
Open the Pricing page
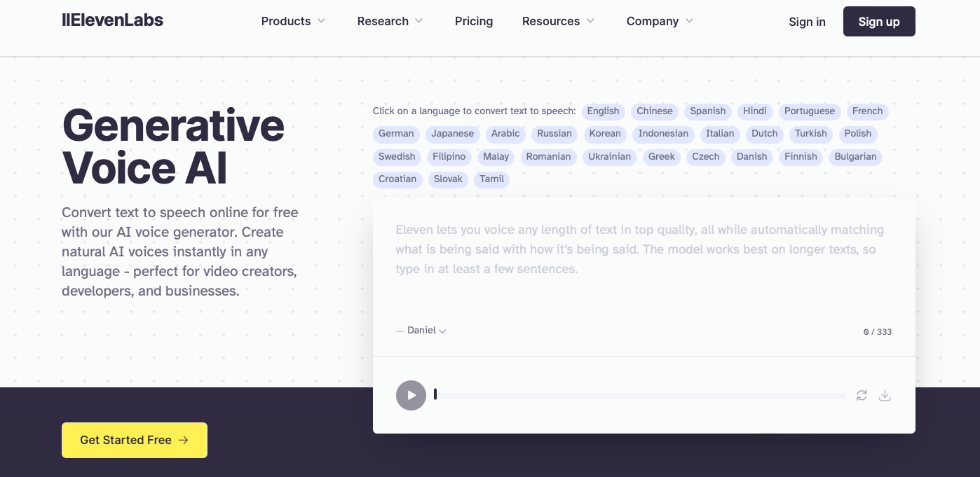tap(474, 21)
